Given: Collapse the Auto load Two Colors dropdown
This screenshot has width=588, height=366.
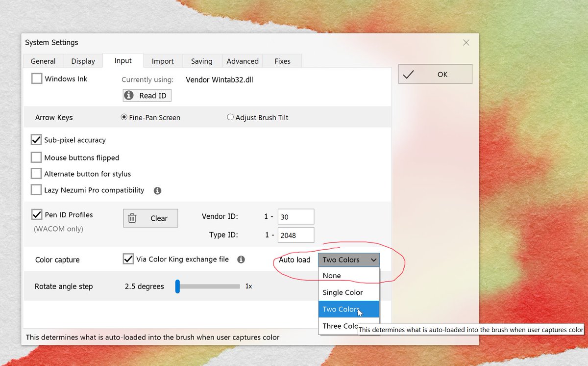Looking at the screenshot, I should pyautogui.click(x=348, y=260).
